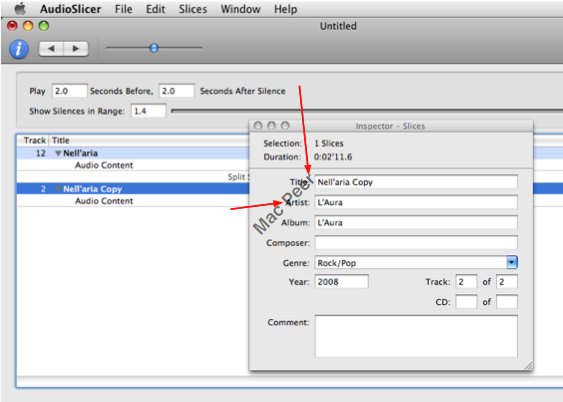Open the Window menu
This screenshot has height=402, width=563.
coord(241,9)
